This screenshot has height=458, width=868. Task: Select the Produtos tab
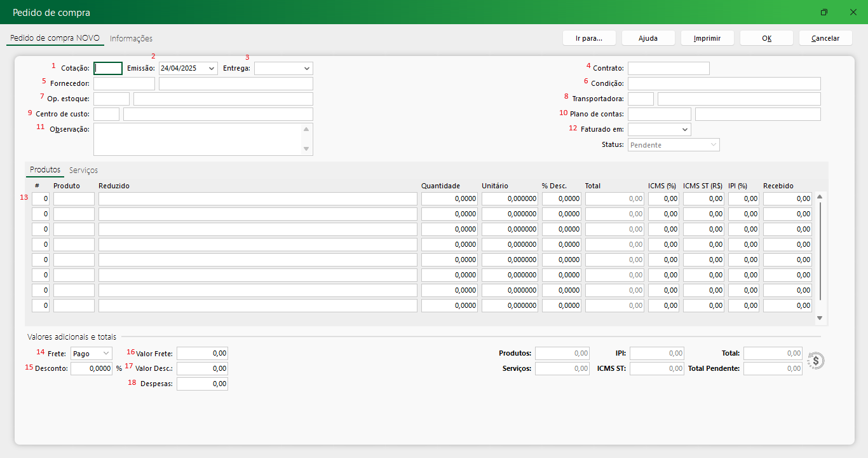45,170
